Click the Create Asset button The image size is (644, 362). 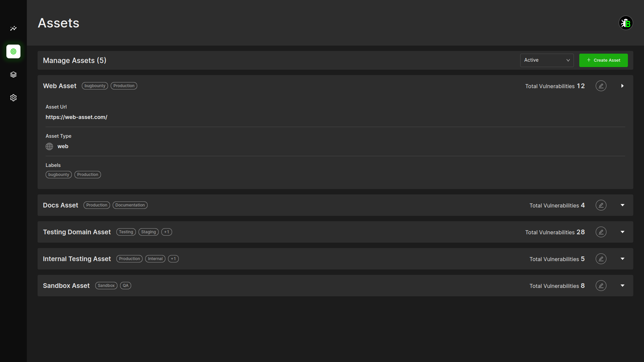click(x=603, y=60)
